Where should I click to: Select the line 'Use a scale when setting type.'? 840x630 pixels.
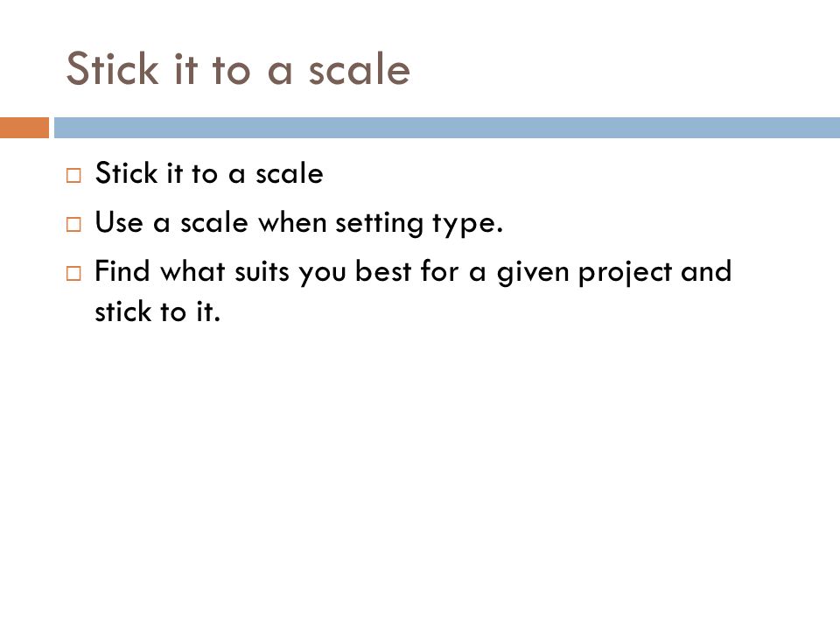tap(299, 223)
